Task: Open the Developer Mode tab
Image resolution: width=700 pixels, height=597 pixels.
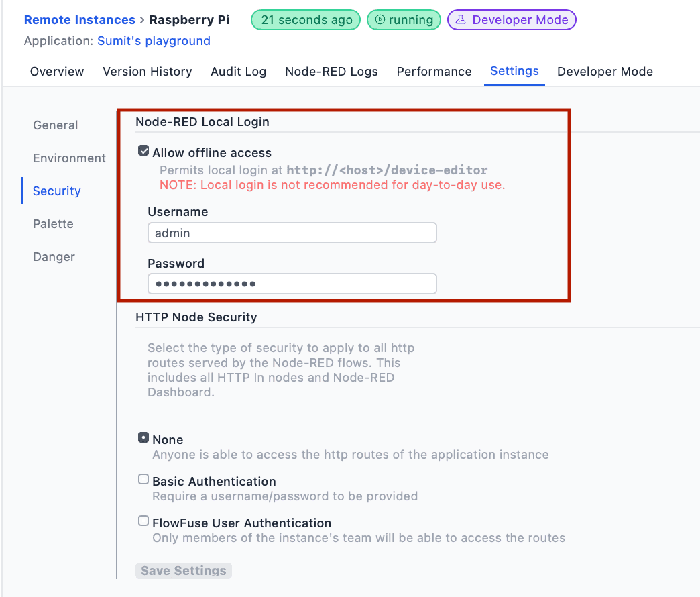Action: tap(604, 72)
